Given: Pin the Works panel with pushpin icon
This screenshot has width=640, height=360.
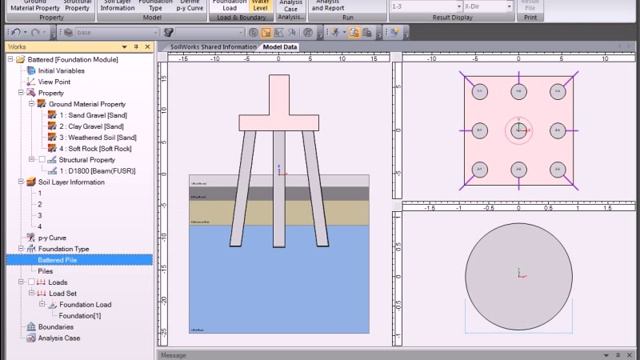Looking at the screenshot, I should (x=136, y=47).
